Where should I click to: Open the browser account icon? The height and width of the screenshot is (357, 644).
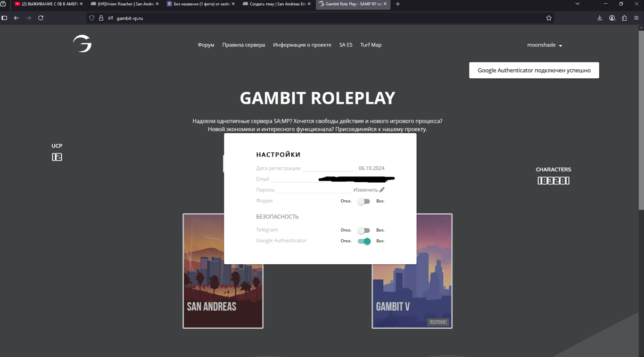coord(612,18)
